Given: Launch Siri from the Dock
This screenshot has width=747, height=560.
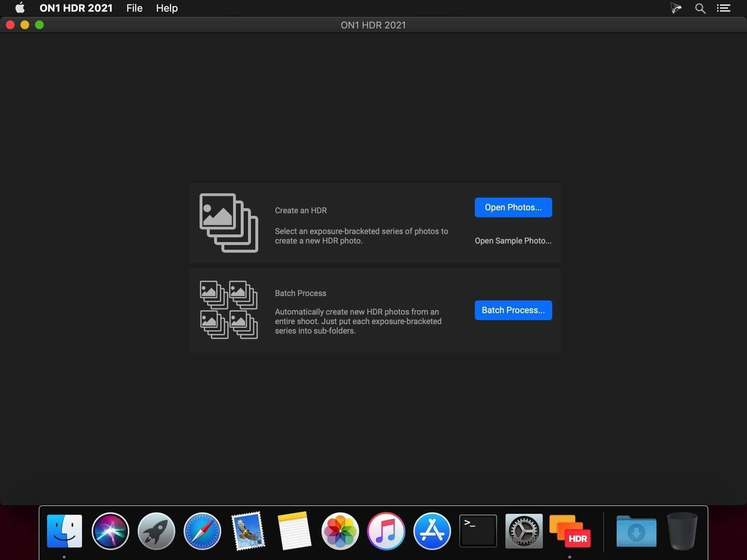Looking at the screenshot, I should [110, 531].
